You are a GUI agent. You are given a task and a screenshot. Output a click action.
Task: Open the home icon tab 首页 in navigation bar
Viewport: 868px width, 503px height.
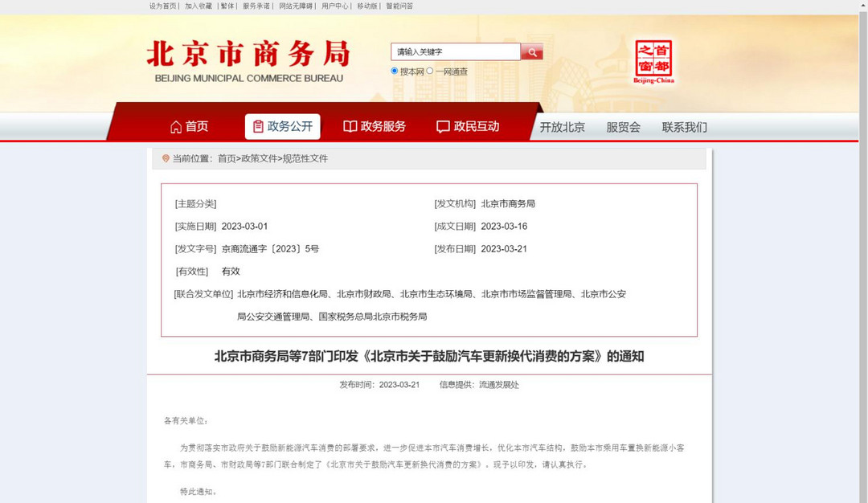click(190, 127)
